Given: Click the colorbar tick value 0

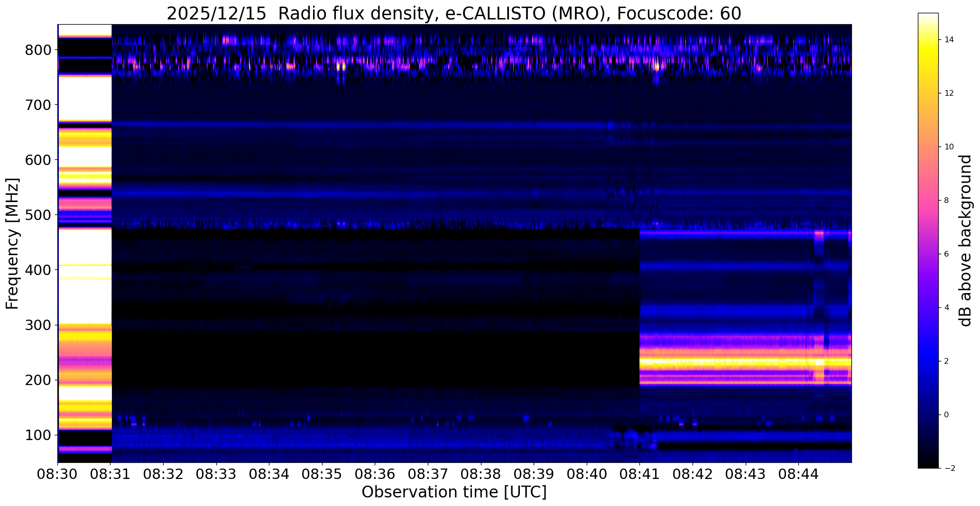Looking at the screenshot, I should click(x=947, y=415).
